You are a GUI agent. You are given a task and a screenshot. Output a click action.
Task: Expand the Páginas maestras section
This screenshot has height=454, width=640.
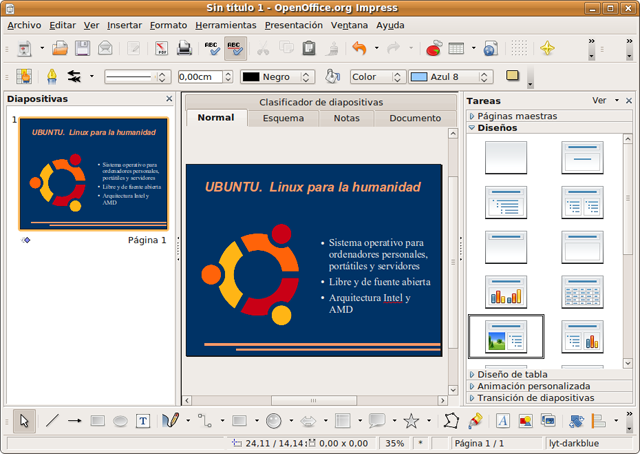coord(516,116)
